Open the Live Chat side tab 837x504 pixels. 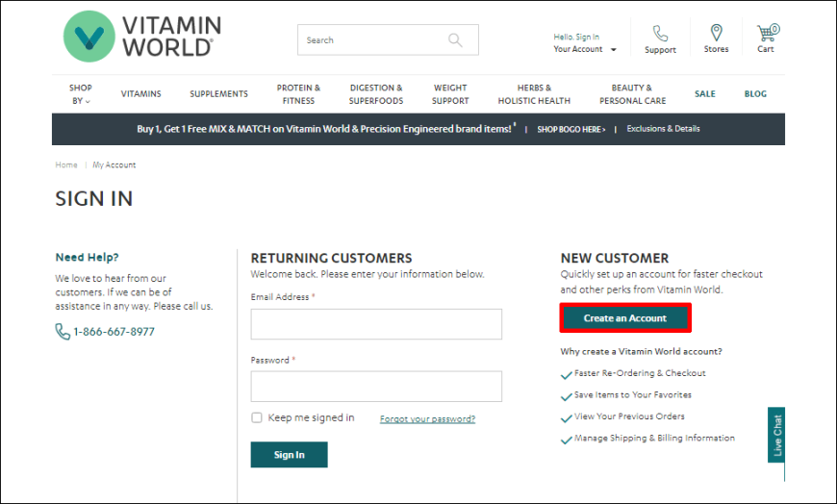click(x=776, y=435)
